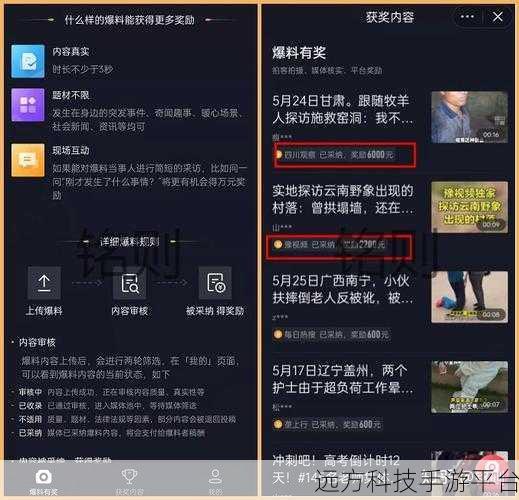The height and width of the screenshot is (500, 519).
Task: Open the 5月17日辽宁盖州 nurses story
Action: click(x=343, y=379)
